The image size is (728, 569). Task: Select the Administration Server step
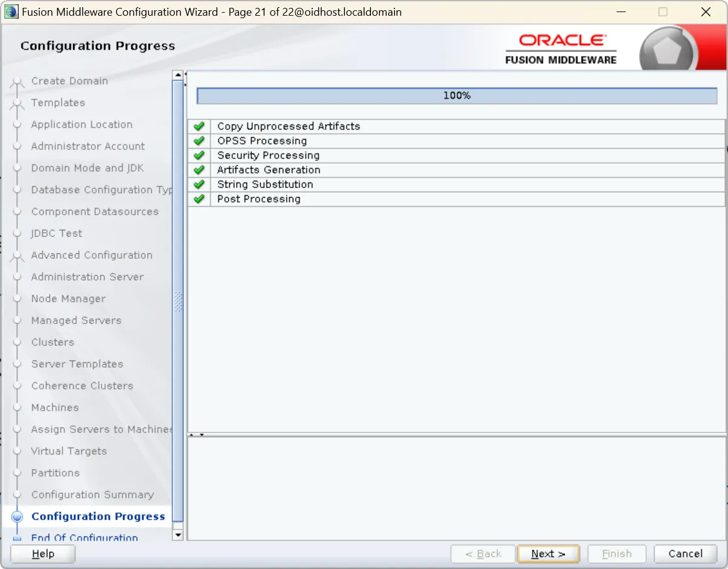click(x=88, y=277)
